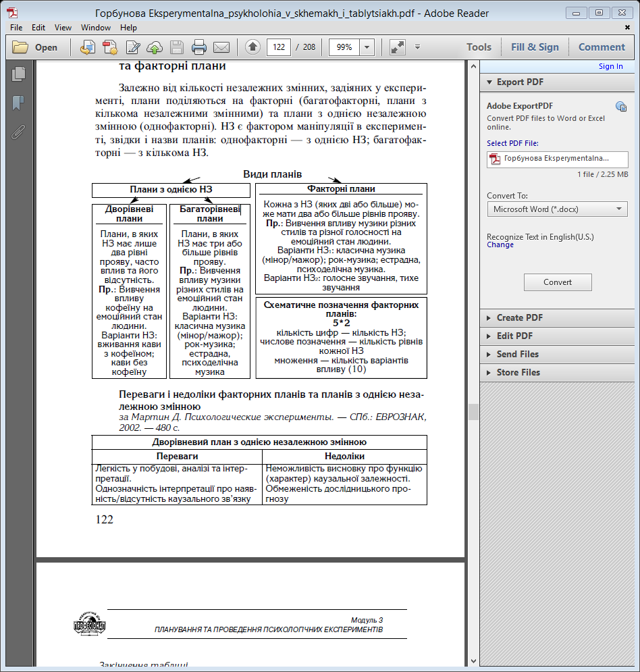640x672 pixels.
Task: Expand the Create PDF section
Action: point(519,317)
